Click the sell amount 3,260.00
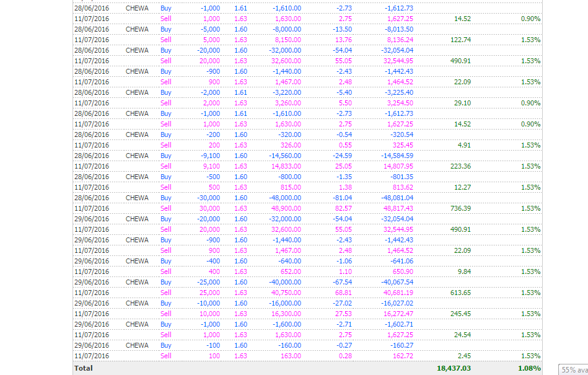 click(x=288, y=103)
